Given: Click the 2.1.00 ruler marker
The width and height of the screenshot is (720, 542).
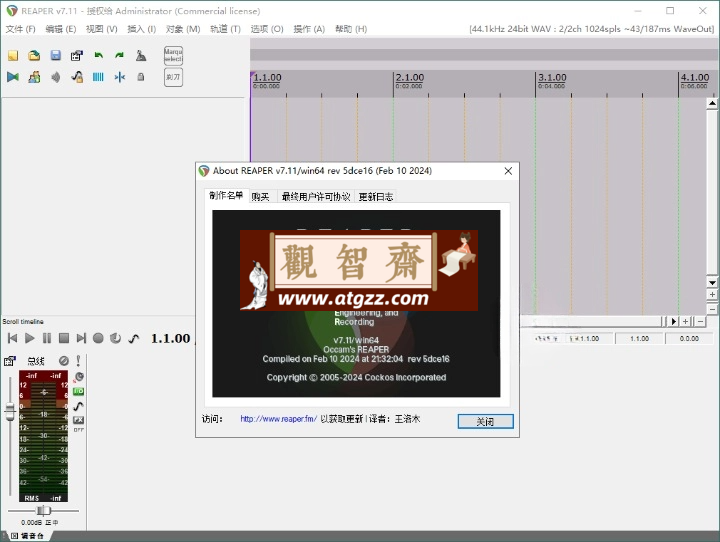Looking at the screenshot, I should click(x=410, y=78).
